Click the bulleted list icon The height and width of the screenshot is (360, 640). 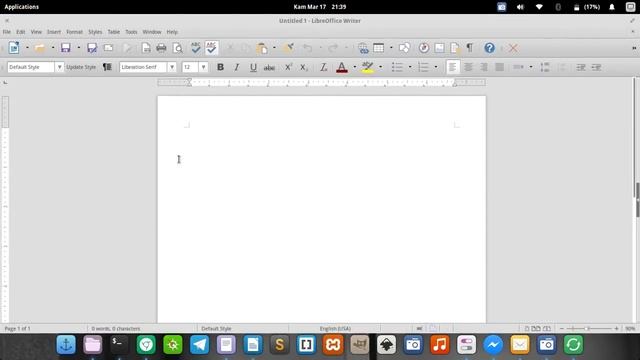397,67
